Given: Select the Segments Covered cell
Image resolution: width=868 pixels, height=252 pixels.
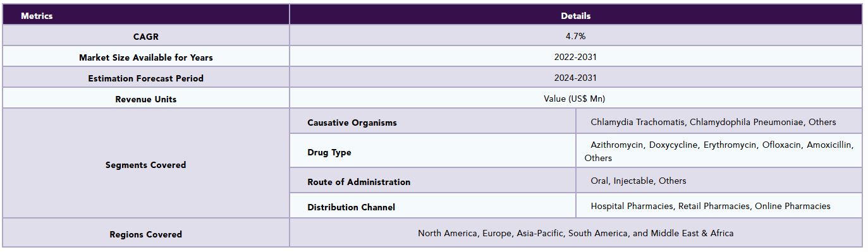Looking at the screenshot, I should coord(146,164).
